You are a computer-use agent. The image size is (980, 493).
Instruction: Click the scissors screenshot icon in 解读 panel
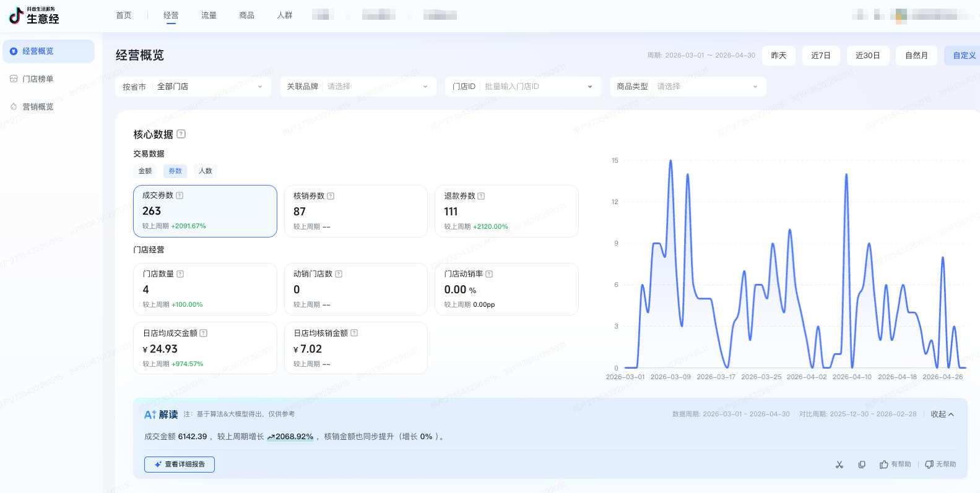pos(839,465)
